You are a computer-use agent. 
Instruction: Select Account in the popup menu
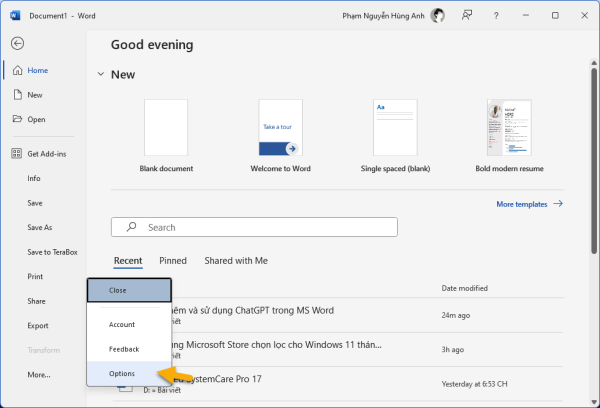pos(129,325)
